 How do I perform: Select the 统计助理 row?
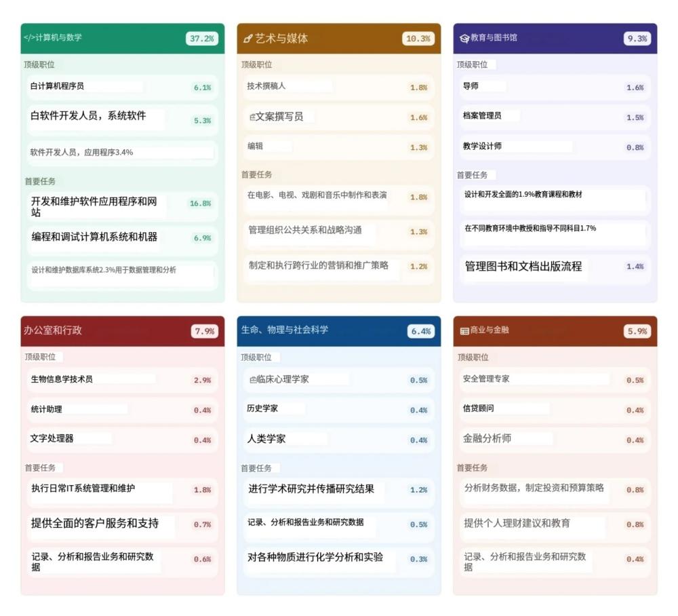(x=122, y=410)
